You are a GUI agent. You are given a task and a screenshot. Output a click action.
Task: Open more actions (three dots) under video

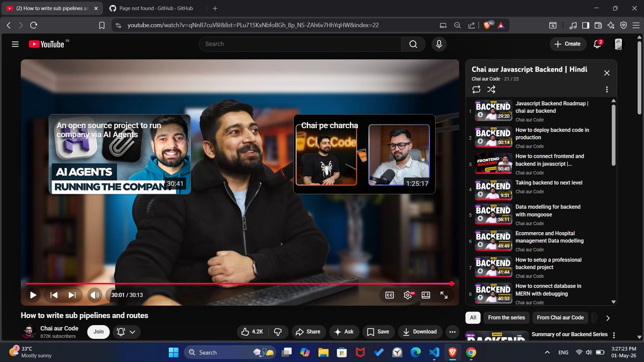pyautogui.click(x=452, y=331)
